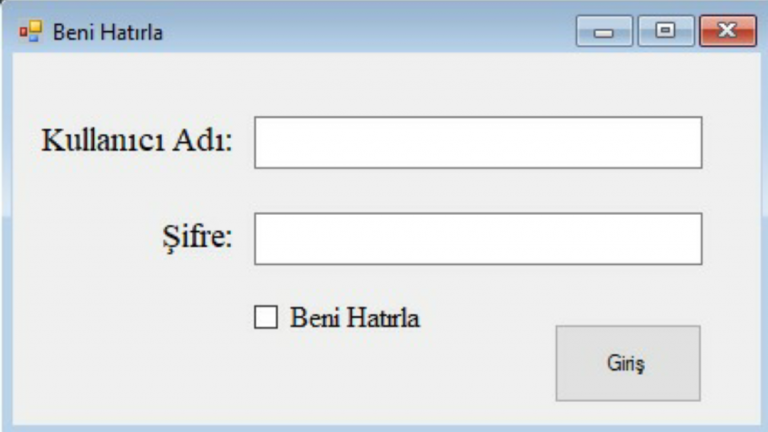The image size is (768, 432).
Task: Click the Beni Hatırla checkbox label text
Action: coord(355,317)
